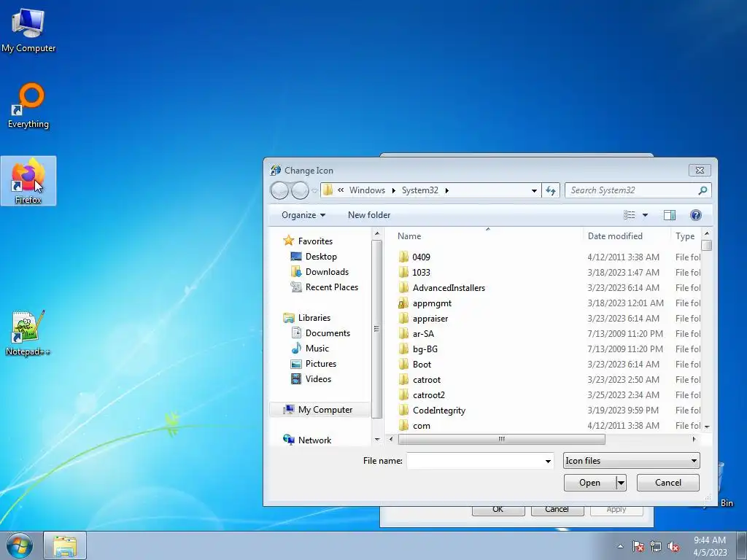The height and width of the screenshot is (560, 747).
Task: Click System32 in the address breadcrumb
Action: 419,190
